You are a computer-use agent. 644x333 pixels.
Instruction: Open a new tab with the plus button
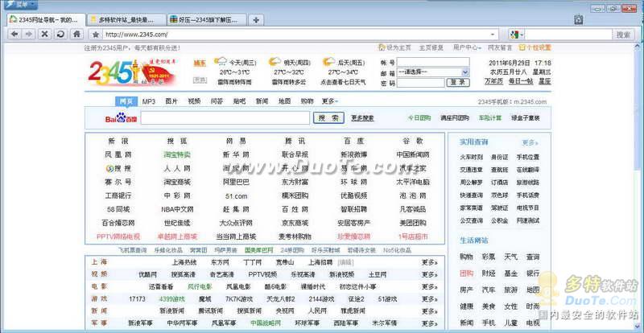[256, 20]
